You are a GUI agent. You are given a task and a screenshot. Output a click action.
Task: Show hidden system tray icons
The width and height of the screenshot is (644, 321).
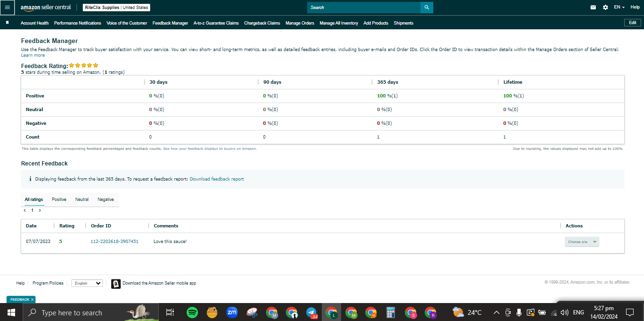(496, 312)
